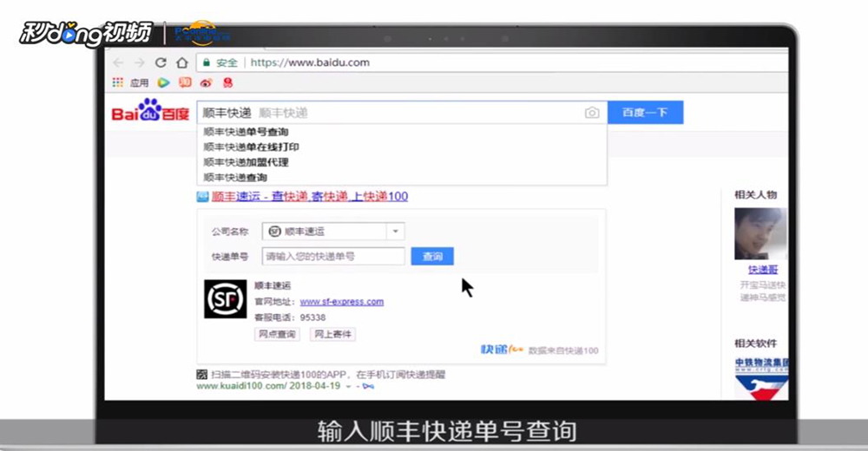Click the green secure padlock icon
Image resolution: width=868 pixels, height=451 pixels.
point(207,62)
